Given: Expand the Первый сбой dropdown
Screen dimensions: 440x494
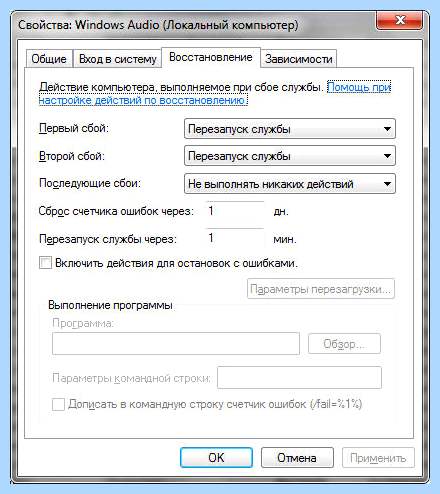Looking at the screenshot, I should coord(290,129).
